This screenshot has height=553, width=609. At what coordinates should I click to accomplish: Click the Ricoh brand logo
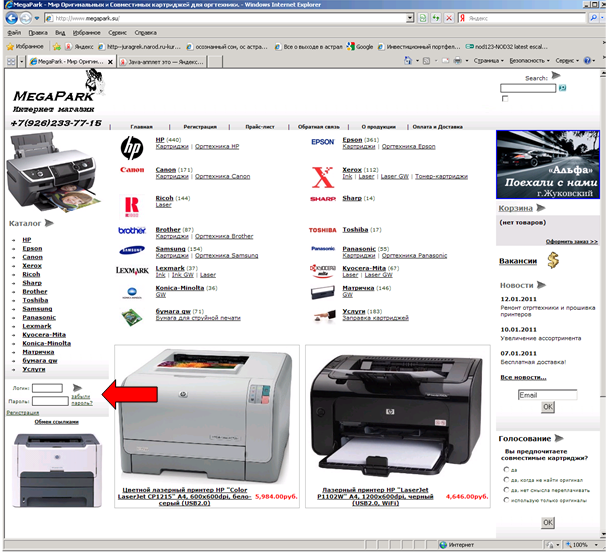click(x=132, y=207)
